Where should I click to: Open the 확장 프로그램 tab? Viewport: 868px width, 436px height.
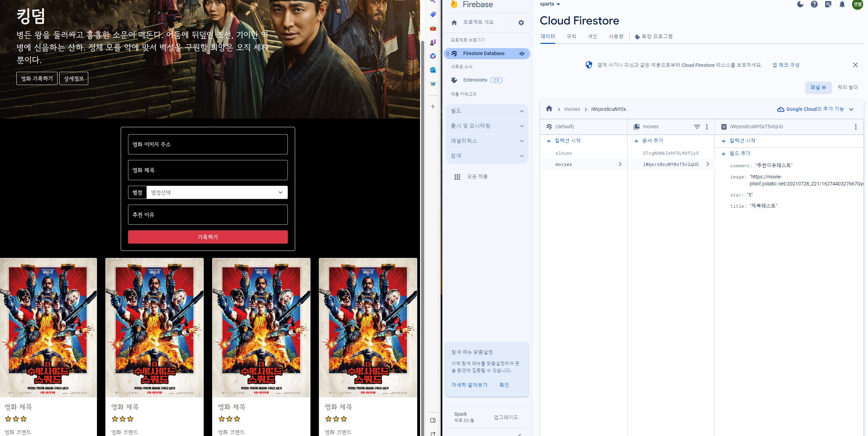pos(653,37)
